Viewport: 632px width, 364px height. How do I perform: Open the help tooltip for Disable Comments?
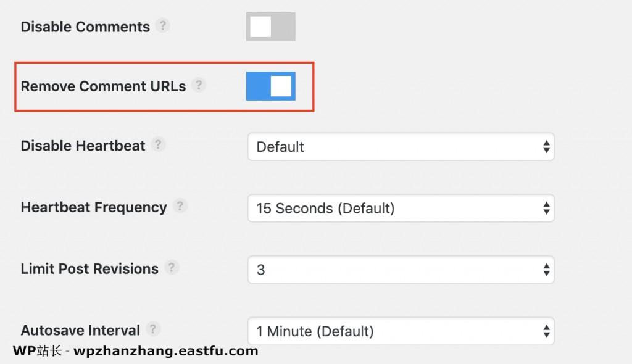163,26
